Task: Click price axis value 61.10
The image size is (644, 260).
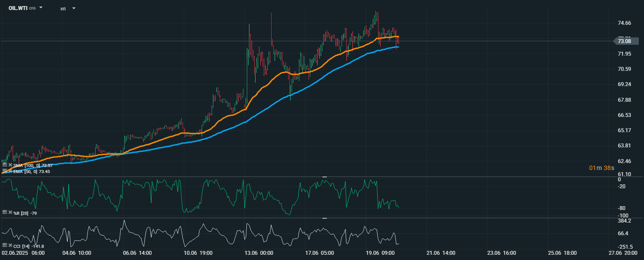Action: tap(624, 174)
